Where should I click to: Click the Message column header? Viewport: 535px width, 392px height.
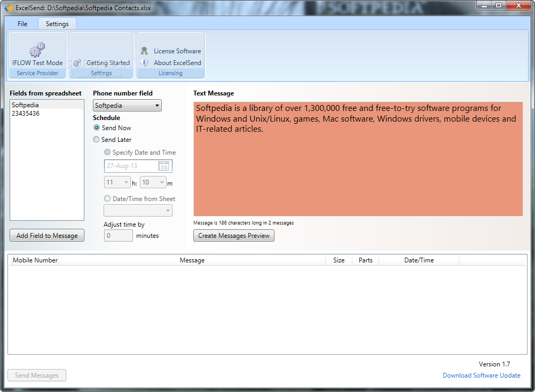point(192,260)
